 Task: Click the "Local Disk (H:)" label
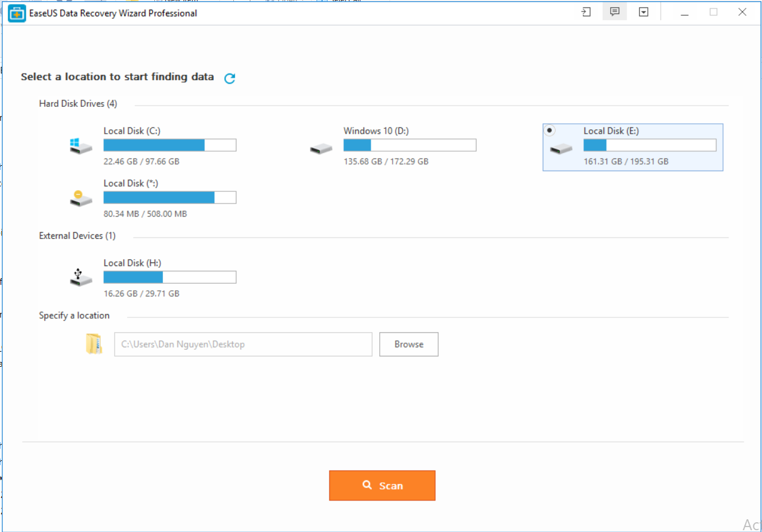click(x=132, y=264)
